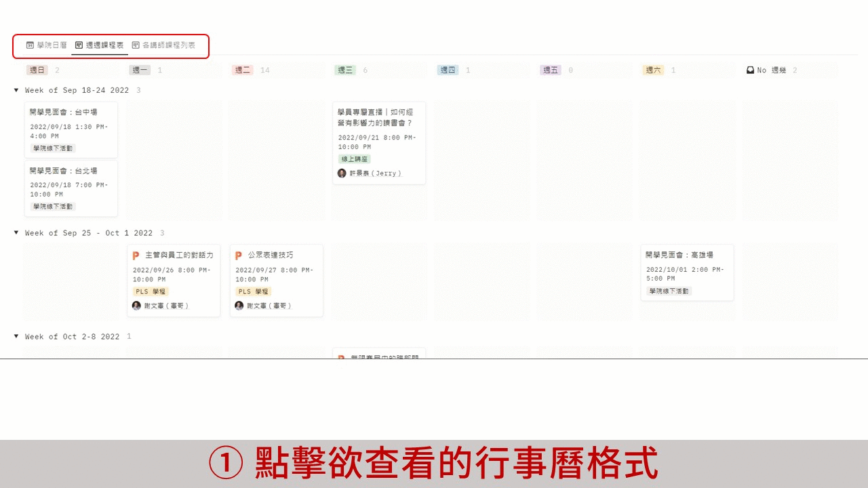Click the 2022/10/01 2:00 PM date text
Image resolution: width=868 pixels, height=488 pixels.
point(686,274)
